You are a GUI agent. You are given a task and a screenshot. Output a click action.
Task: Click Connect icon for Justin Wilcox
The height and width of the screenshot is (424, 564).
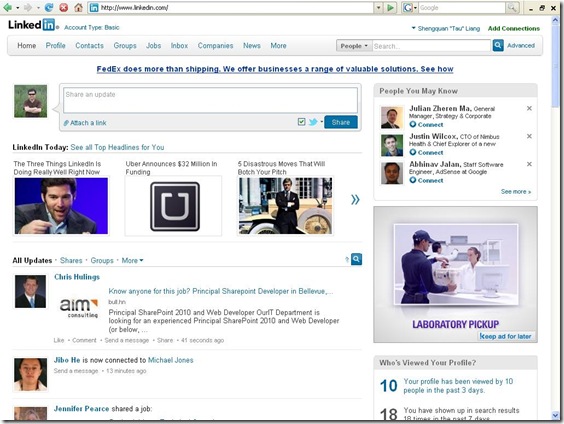(x=413, y=152)
